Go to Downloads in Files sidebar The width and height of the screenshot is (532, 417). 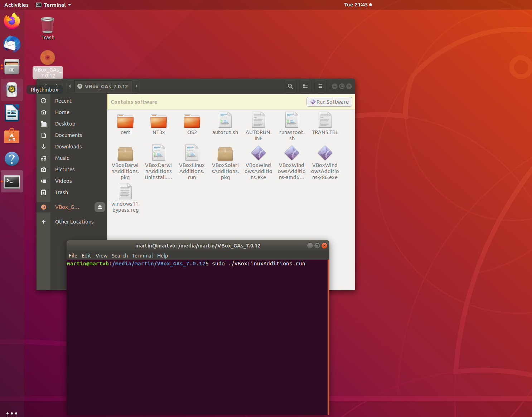[x=72, y=147]
